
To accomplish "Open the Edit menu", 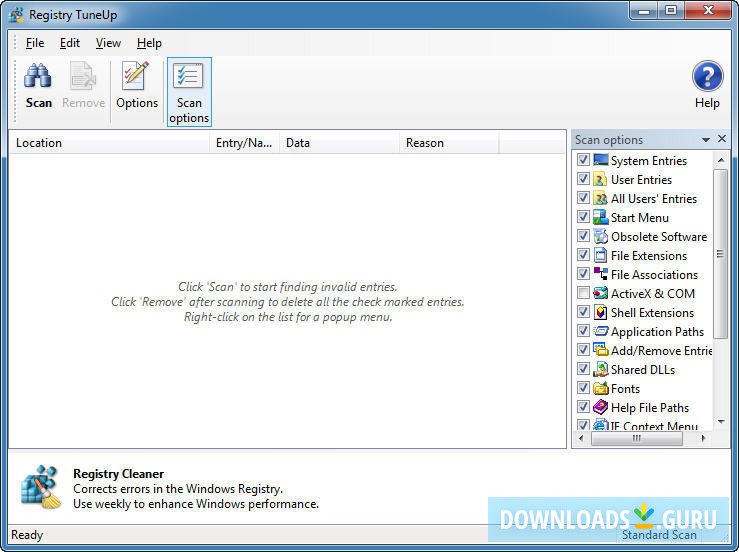I will click(70, 43).
